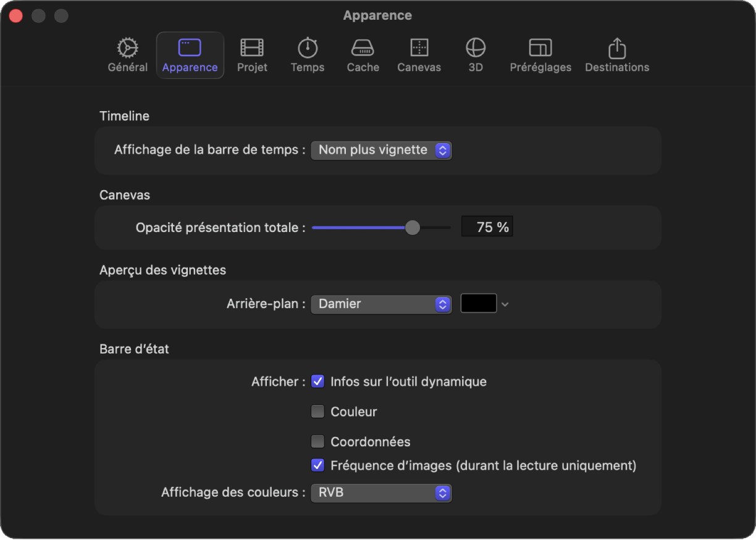Uncheck Fréquence d'images checkbox

317,465
